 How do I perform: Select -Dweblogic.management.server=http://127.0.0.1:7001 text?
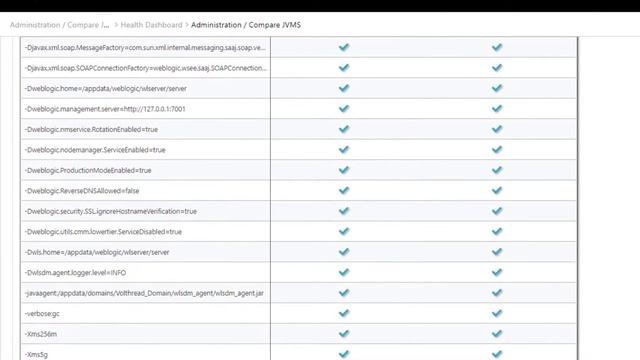click(105, 109)
